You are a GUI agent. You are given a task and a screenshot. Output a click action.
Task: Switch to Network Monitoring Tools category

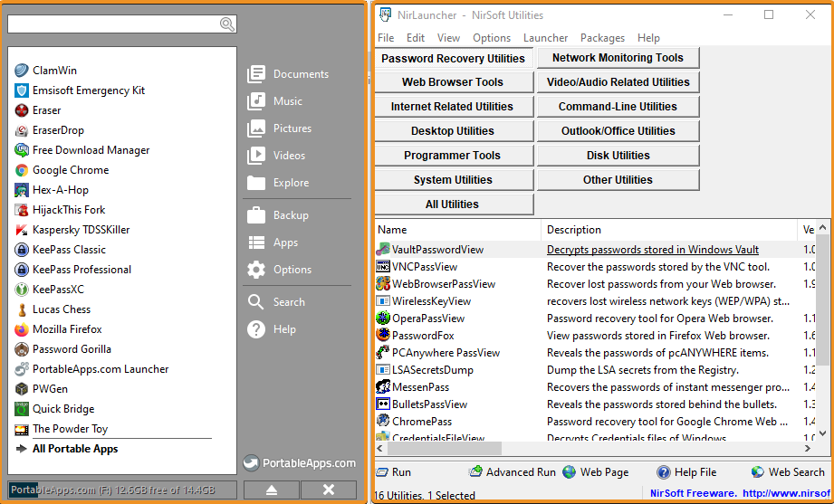click(618, 58)
